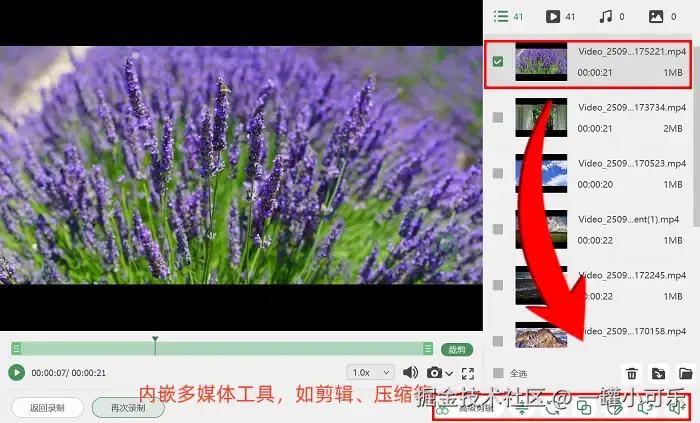Uncheck Video_2509...175221.mp4 checkbox
This screenshot has width=700, height=423.
pyautogui.click(x=498, y=61)
